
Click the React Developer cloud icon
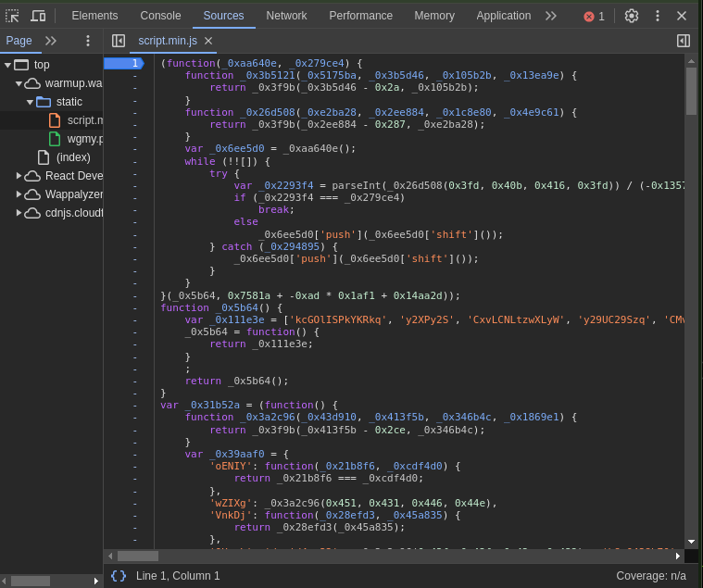[32, 176]
